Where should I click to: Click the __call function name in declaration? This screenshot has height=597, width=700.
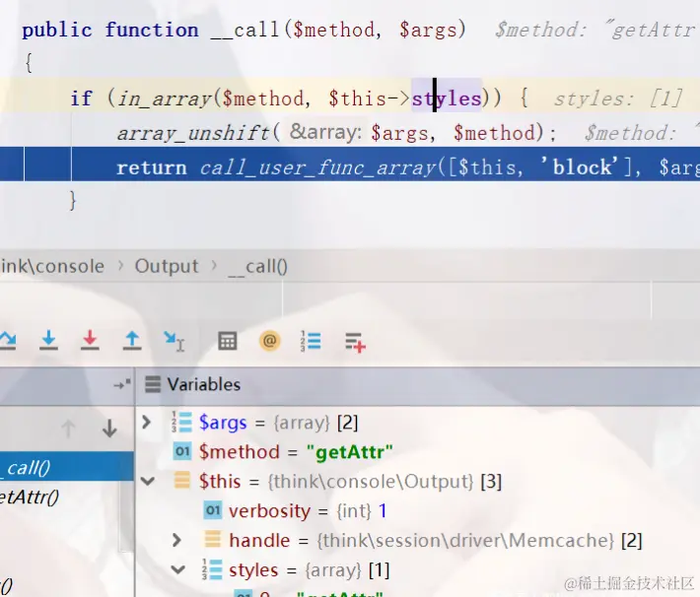(x=245, y=30)
